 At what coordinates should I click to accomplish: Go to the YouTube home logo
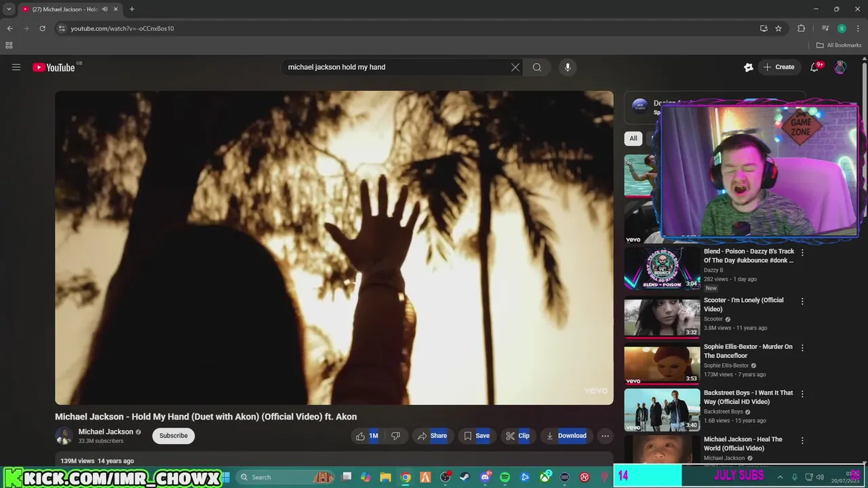(x=54, y=67)
